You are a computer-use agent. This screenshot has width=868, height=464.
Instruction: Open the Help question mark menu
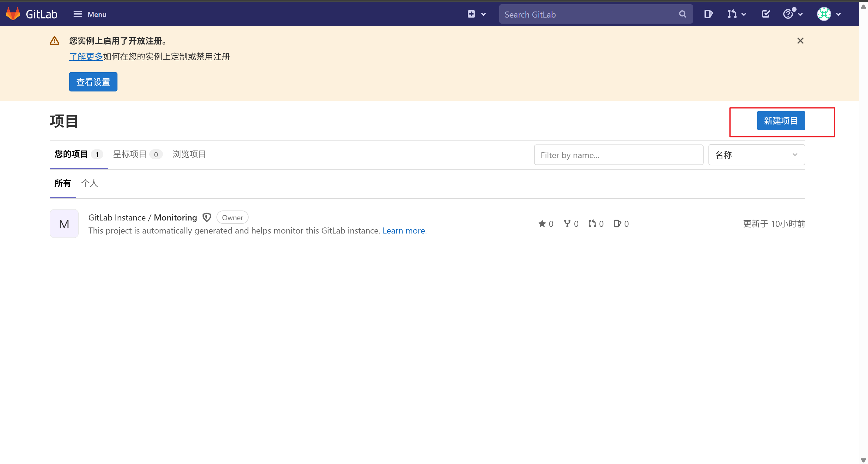coord(793,14)
